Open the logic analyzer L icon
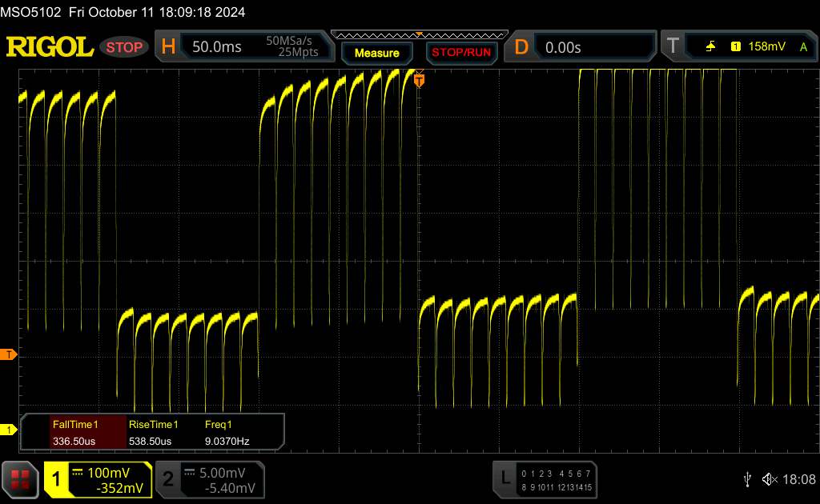Image resolution: width=820 pixels, height=504 pixels. coord(504,478)
